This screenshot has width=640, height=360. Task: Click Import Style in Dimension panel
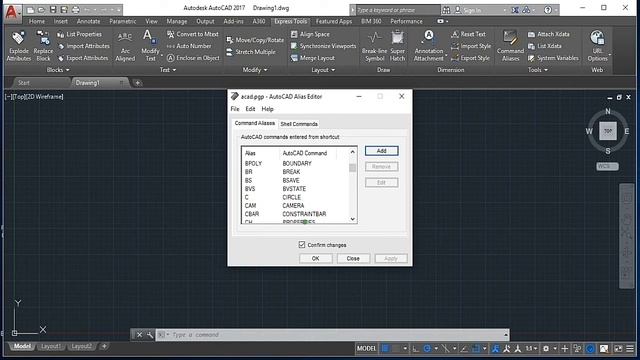pos(471,46)
